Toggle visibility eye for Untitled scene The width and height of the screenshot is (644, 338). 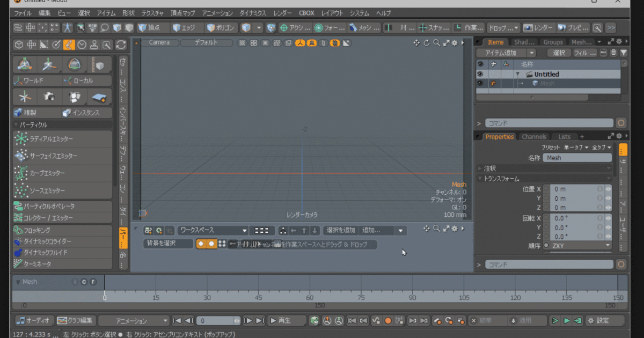click(x=480, y=74)
